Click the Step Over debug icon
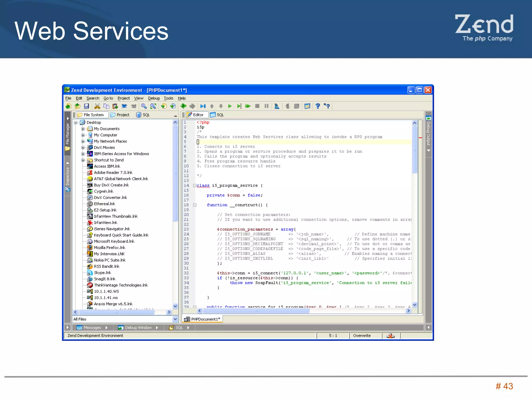The width and height of the screenshot is (532, 399). tap(203, 106)
